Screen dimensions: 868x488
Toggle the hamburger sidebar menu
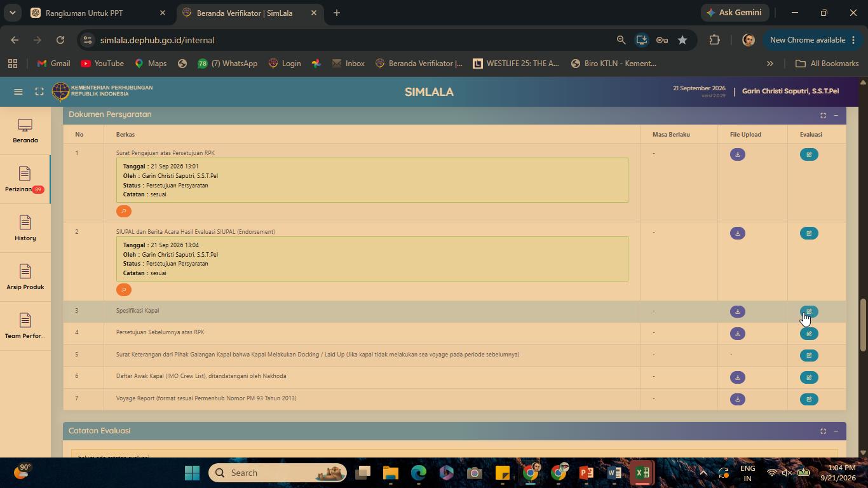pos(18,91)
